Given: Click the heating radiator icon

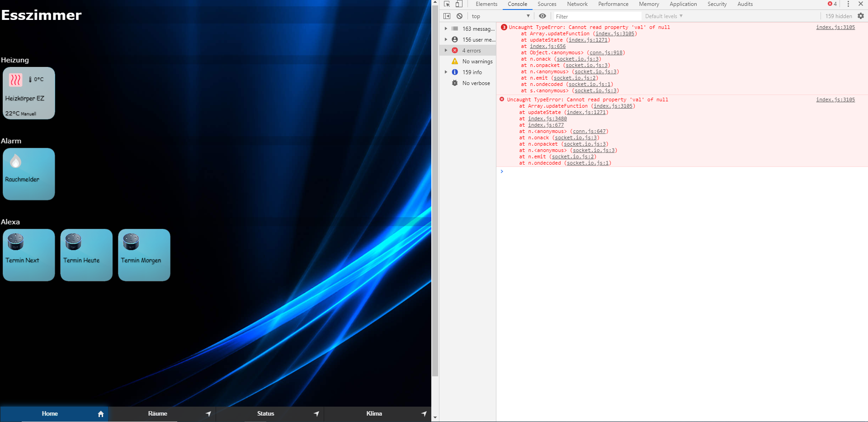Looking at the screenshot, I should pyautogui.click(x=16, y=80).
